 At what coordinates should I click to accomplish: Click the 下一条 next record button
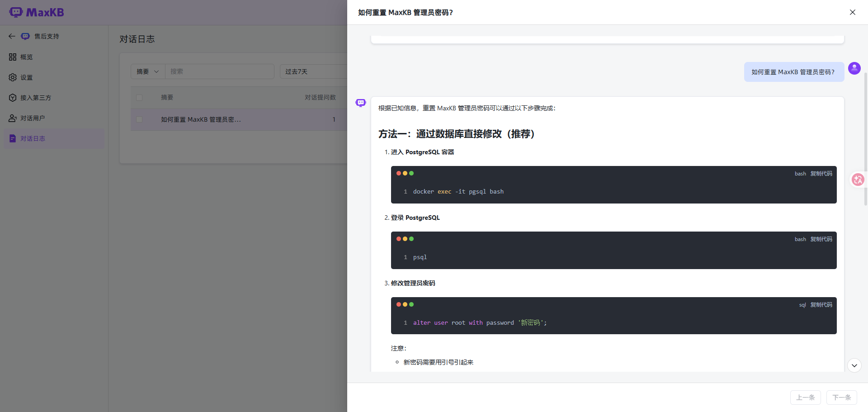pyautogui.click(x=841, y=398)
